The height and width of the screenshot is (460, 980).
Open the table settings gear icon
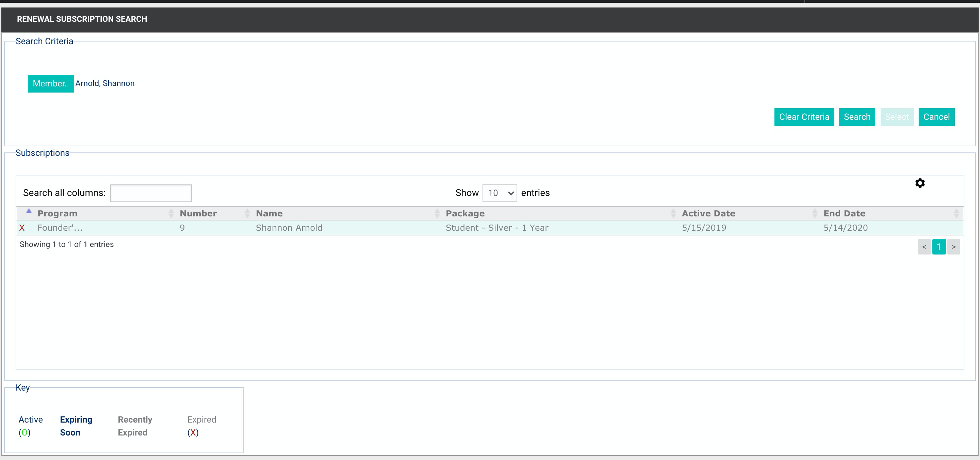tap(920, 183)
